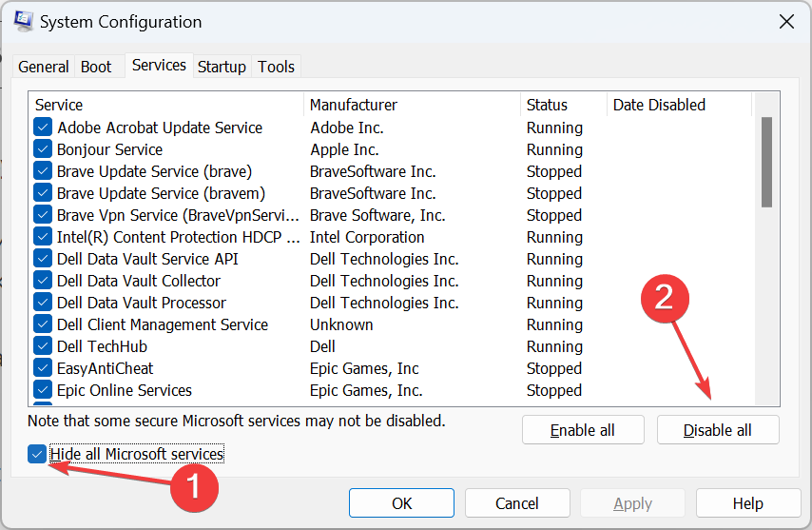
Task: Toggle EasyAntiCheat checkbox
Action: tap(43, 368)
